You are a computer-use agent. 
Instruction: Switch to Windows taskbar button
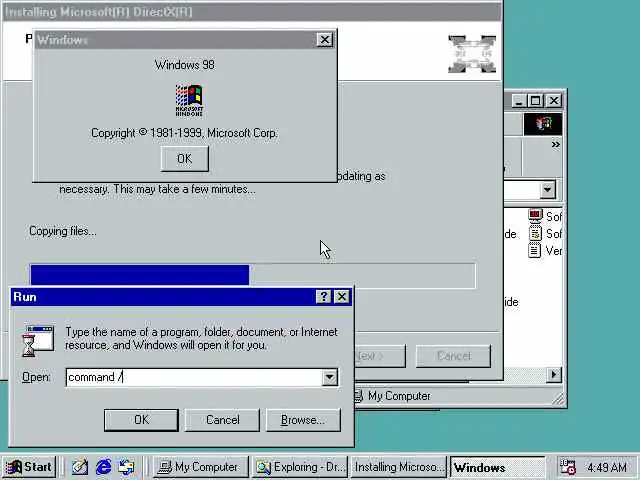coord(498,467)
